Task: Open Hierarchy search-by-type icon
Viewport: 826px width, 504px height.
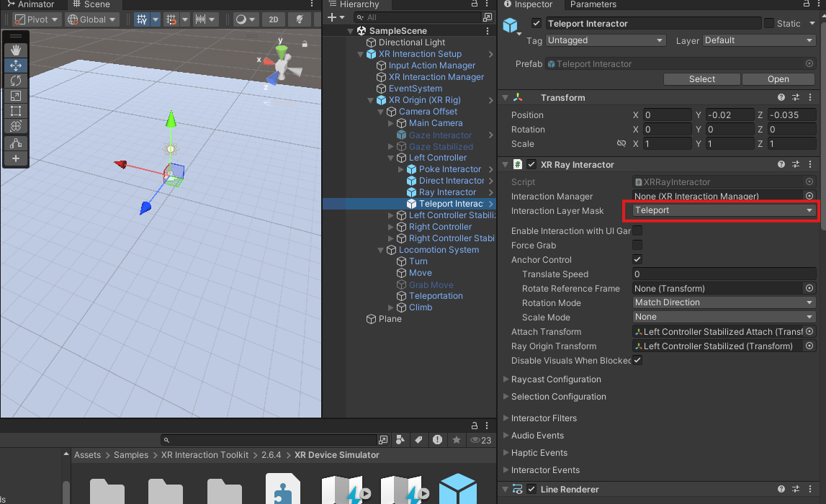Action: tap(488, 17)
